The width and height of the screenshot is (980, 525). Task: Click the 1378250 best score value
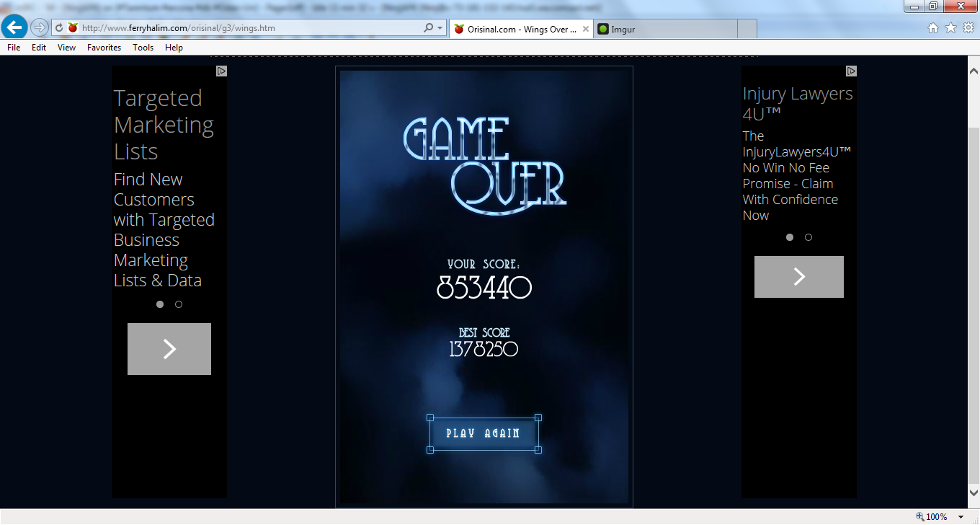coord(484,350)
